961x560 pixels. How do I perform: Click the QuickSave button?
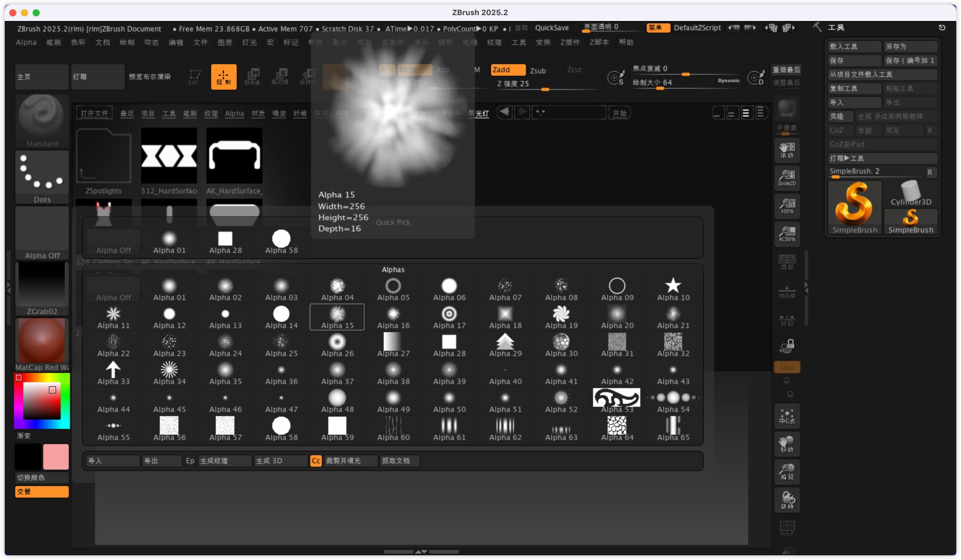coord(552,28)
